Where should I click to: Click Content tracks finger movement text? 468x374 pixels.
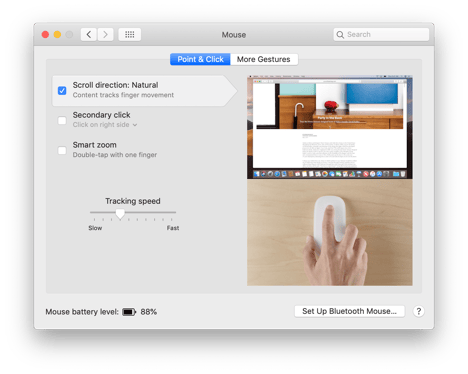pos(123,95)
